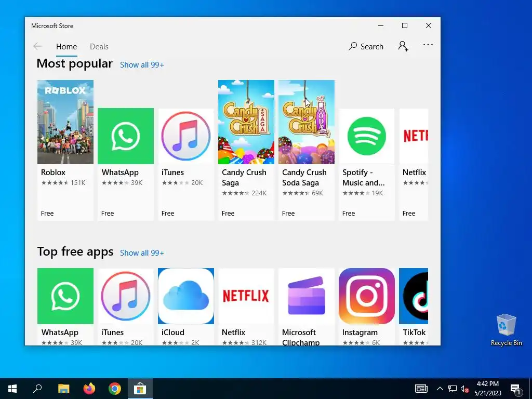Open iTunes icon in Most popular row
Viewport: 532px width, 399px height.
186,136
